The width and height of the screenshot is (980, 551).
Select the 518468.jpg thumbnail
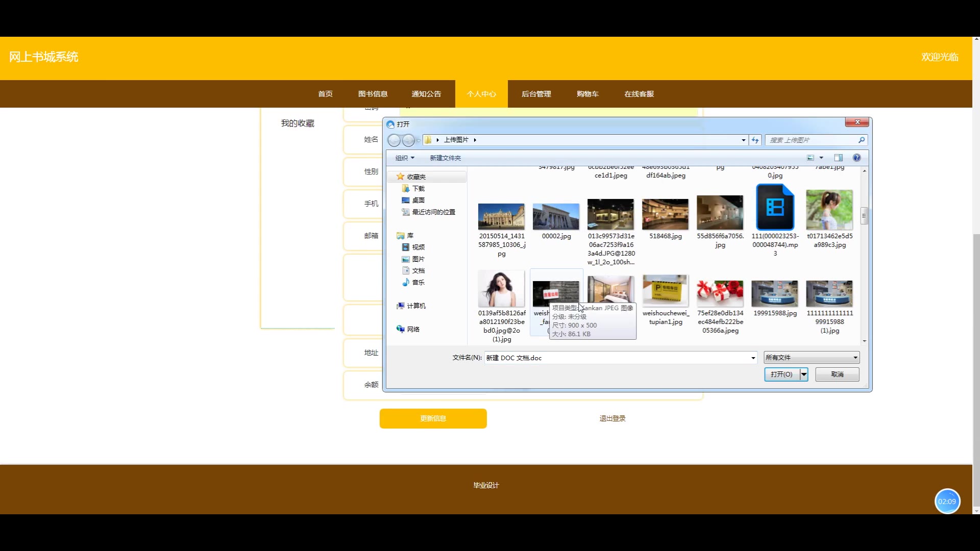665,214
